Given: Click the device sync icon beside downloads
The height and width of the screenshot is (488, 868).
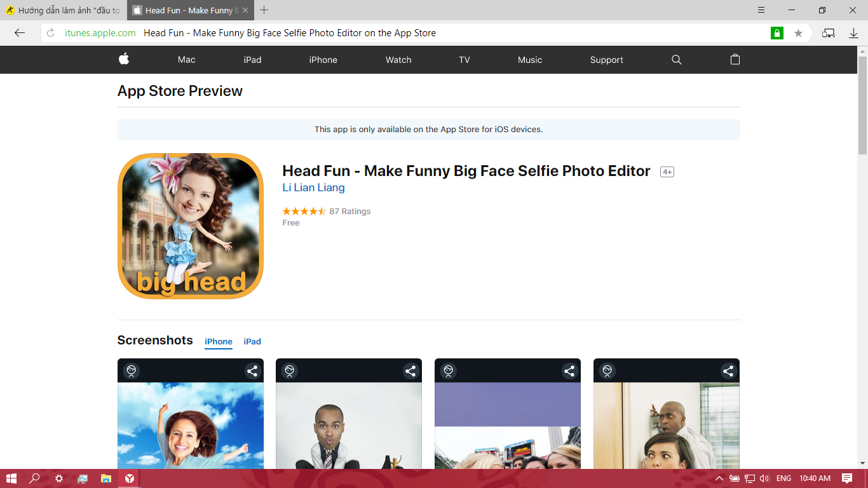Looking at the screenshot, I should 829,33.
